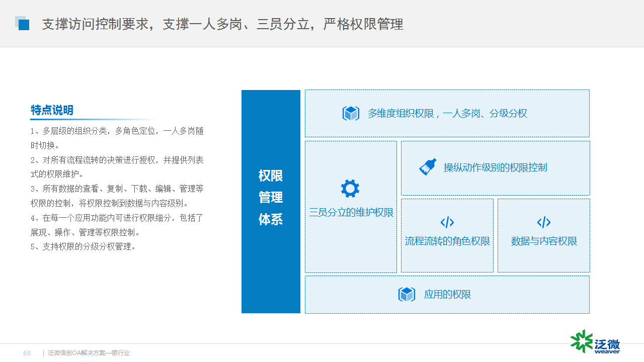Click the paintbrush icon beside 操纵动作级别的权限控制

coord(428,167)
